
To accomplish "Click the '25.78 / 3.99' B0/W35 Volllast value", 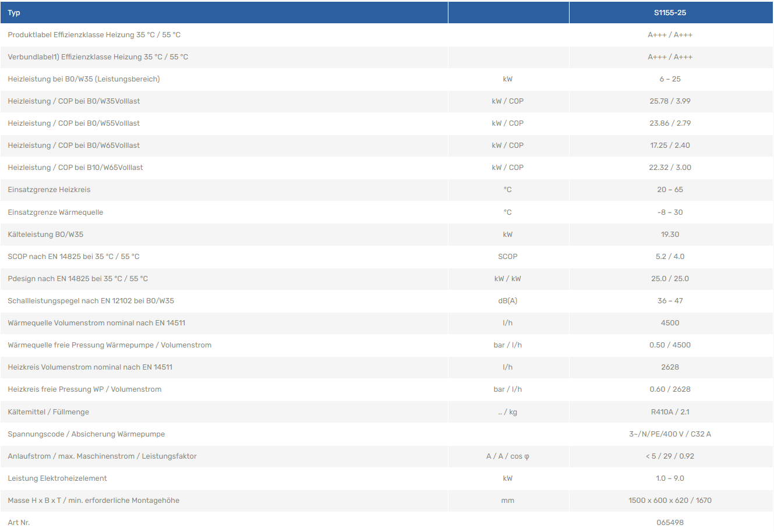I will pos(670,101).
